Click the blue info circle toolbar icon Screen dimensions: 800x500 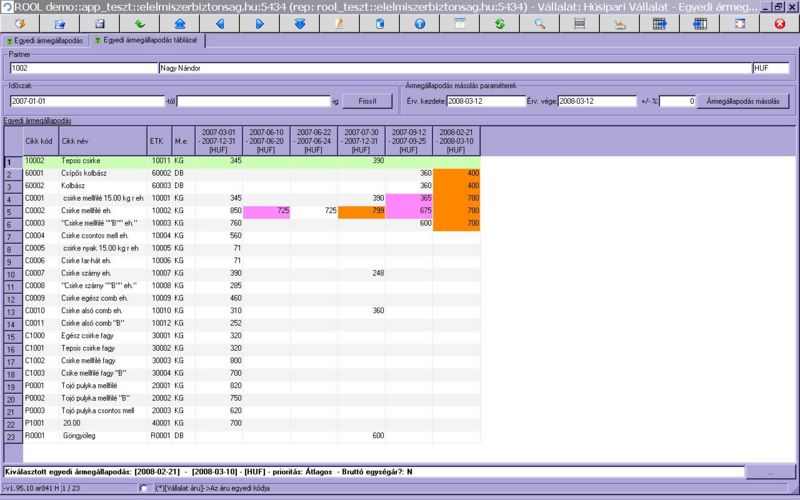(419, 23)
